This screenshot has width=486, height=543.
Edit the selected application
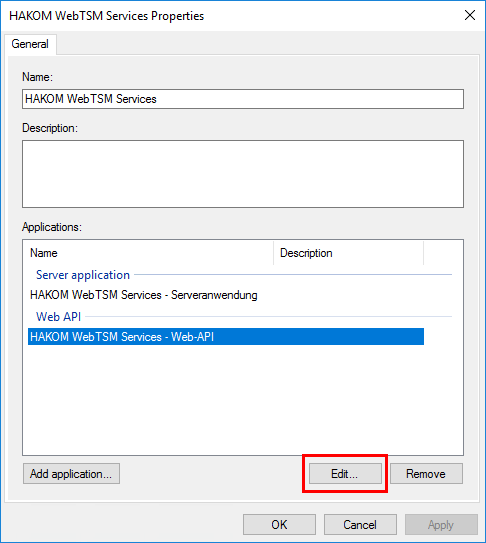[x=345, y=473]
